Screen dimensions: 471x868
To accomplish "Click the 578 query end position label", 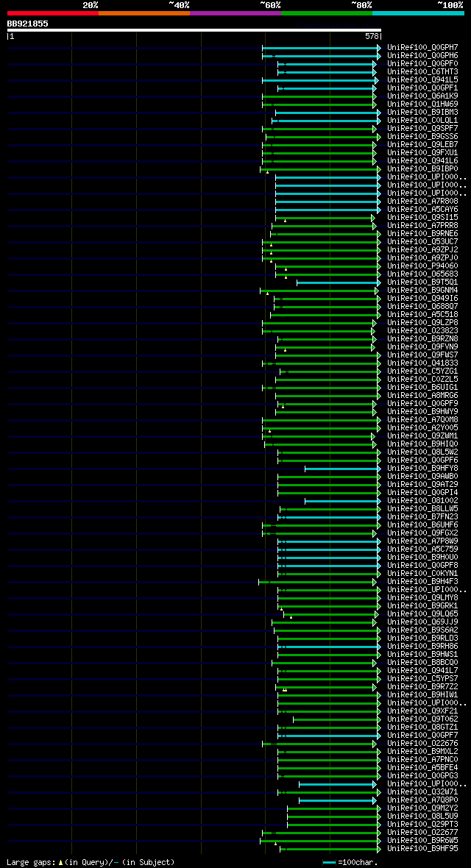I will pos(372,36).
